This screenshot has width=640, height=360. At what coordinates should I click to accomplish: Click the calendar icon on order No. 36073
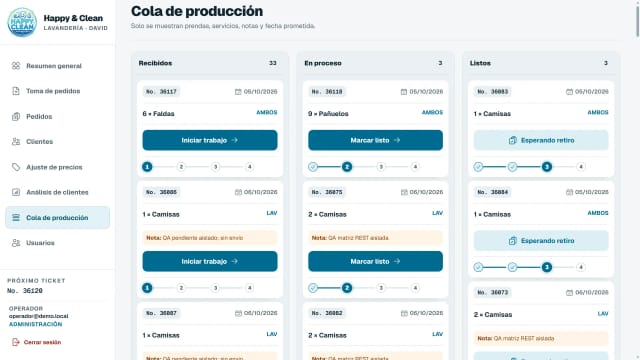pyautogui.click(x=569, y=293)
